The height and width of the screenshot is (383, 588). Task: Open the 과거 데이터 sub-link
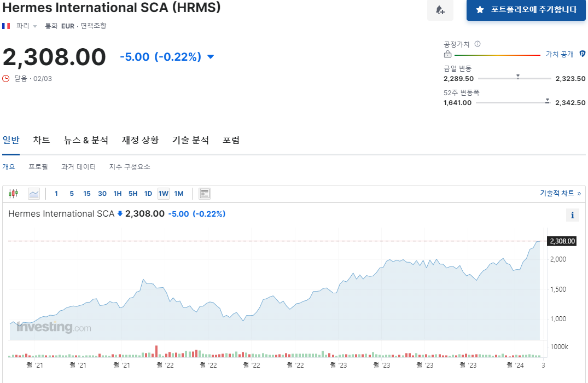pyautogui.click(x=78, y=167)
